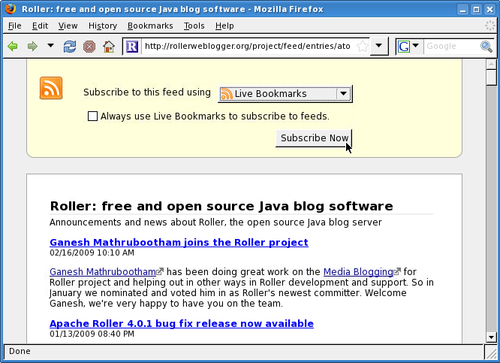Open the Google search engine selector

click(408, 46)
